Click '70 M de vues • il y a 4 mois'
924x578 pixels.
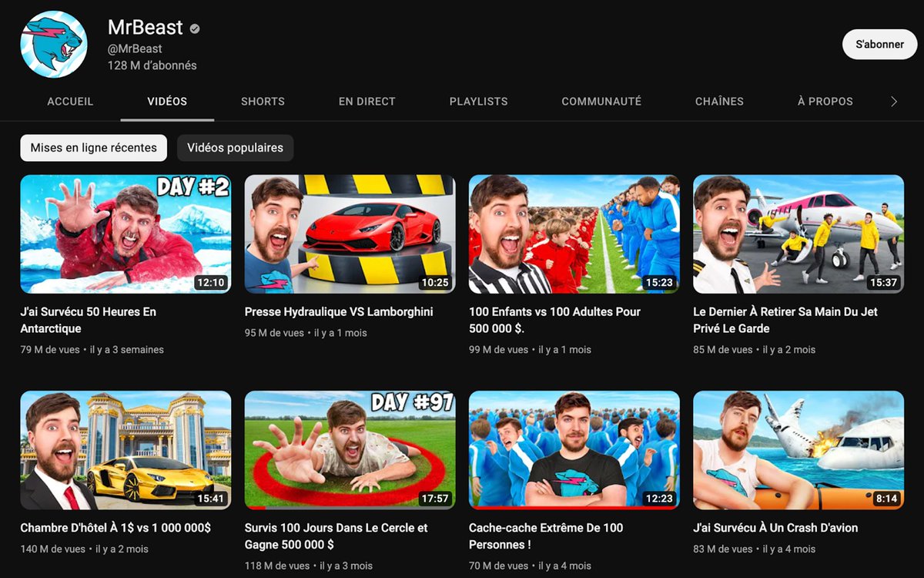pyautogui.click(x=530, y=566)
